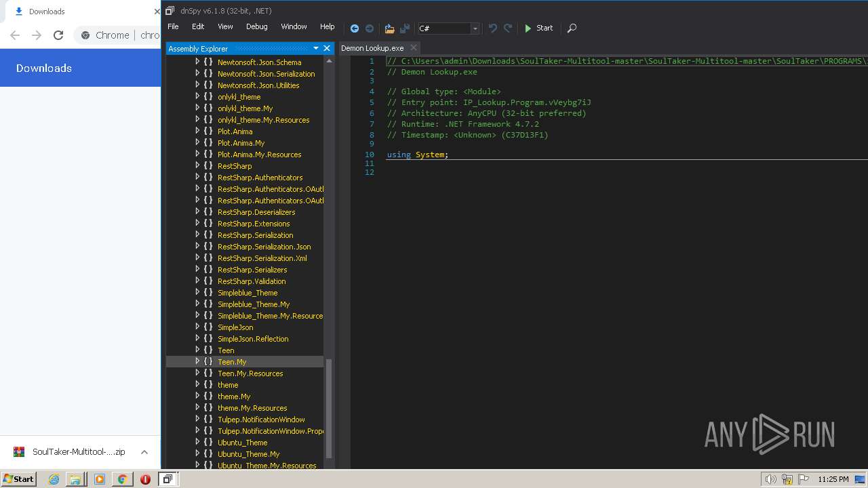
Task: Click the dnSpy taskbar button
Action: 167,479
